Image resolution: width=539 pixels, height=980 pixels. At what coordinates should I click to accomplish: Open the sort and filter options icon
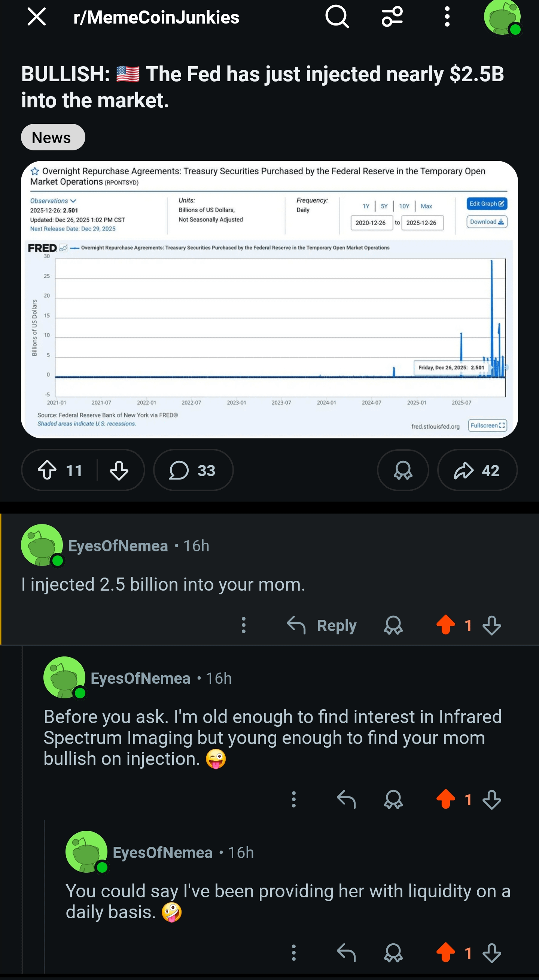click(x=392, y=17)
